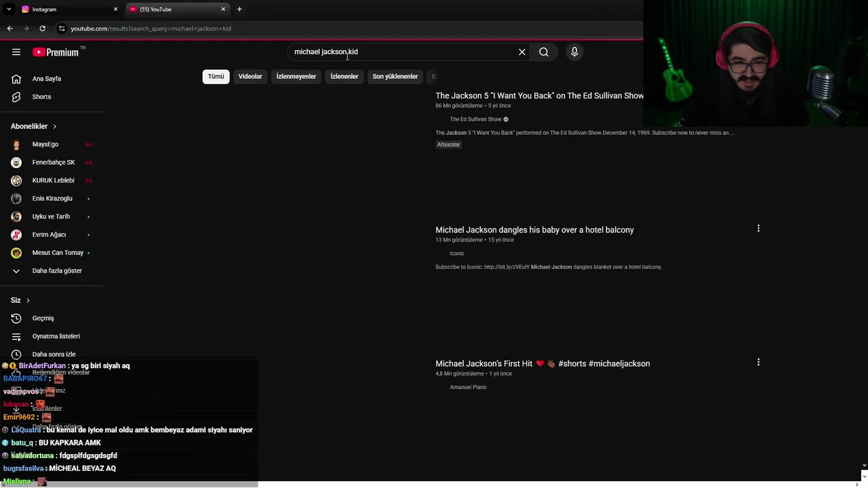
Task: Click the Oynatma listeleri playlist icon
Action: coord(16,336)
